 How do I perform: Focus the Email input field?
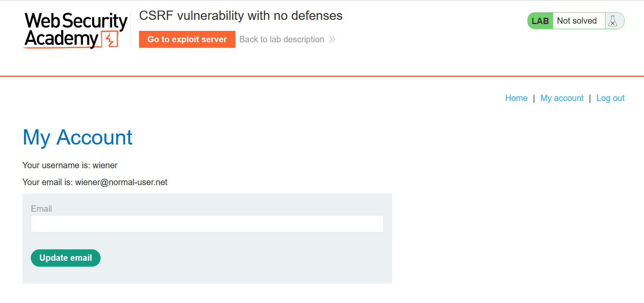(207, 224)
